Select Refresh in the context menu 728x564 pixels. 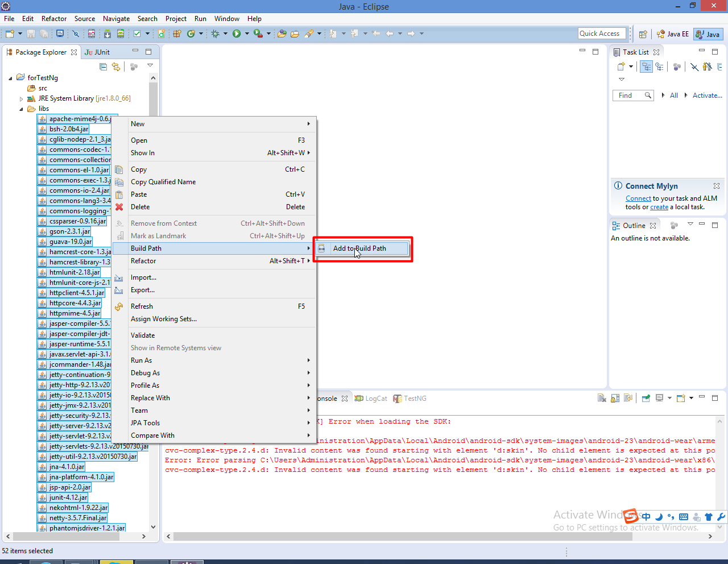[214, 306]
